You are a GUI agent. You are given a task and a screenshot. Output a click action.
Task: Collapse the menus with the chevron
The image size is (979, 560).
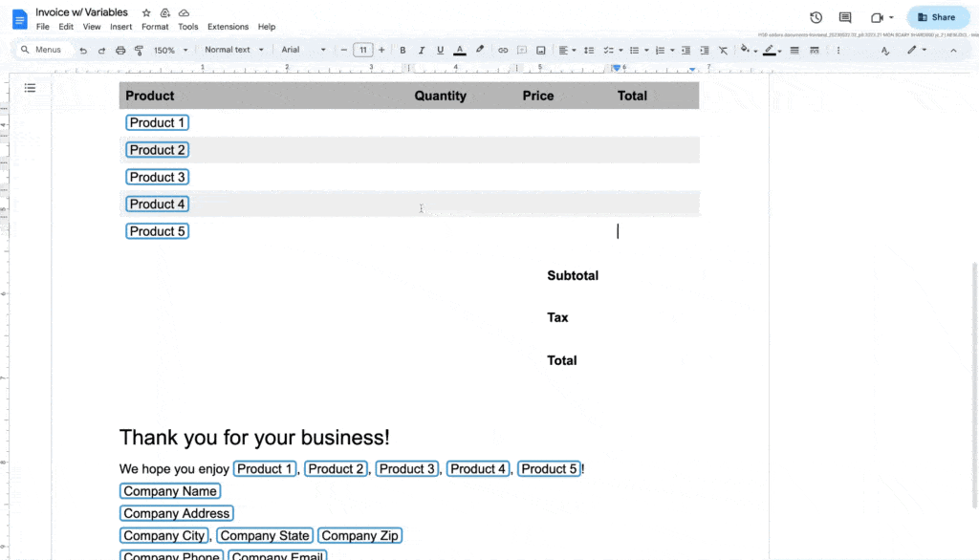[x=953, y=51]
